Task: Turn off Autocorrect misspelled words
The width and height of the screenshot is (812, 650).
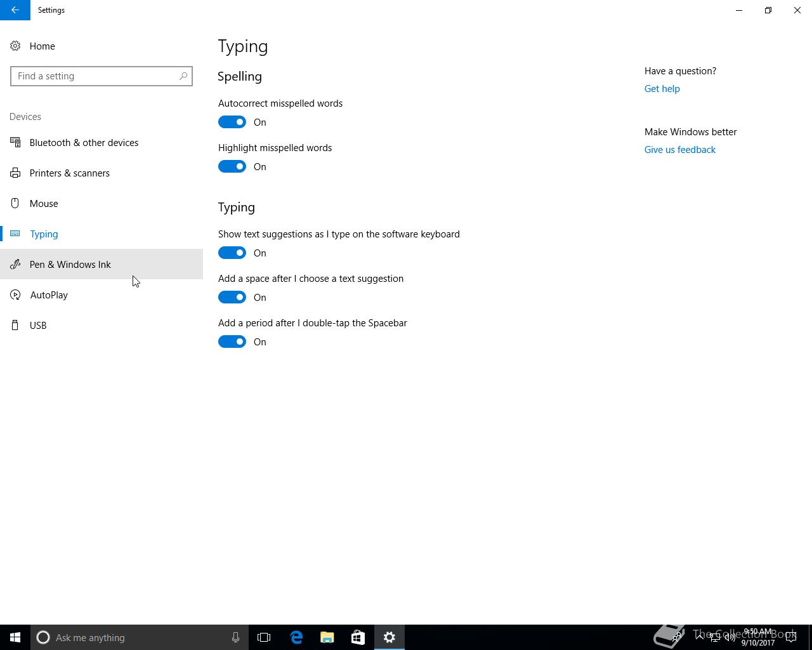Action: click(x=232, y=122)
